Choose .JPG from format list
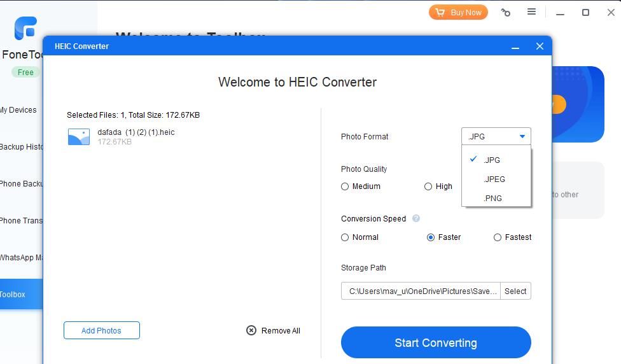Image resolution: width=621 pixels, height=364 pixels. coord(496,160)
